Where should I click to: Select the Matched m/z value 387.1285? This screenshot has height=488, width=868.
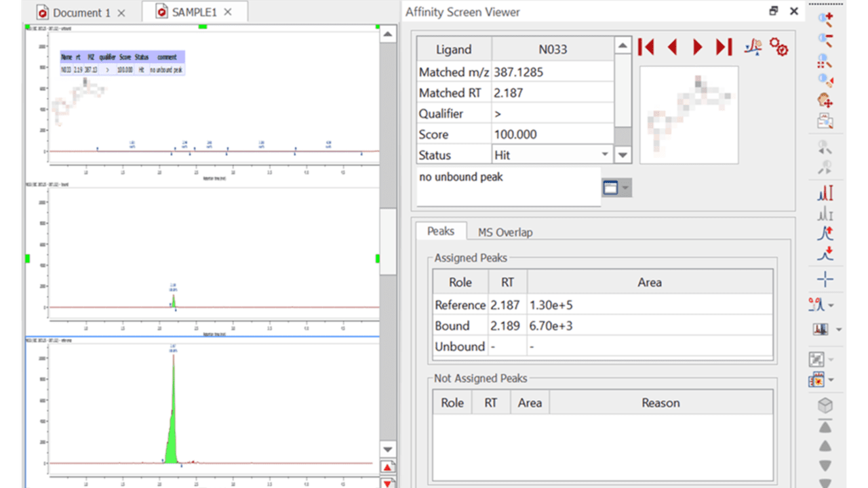tap(519, 71)
